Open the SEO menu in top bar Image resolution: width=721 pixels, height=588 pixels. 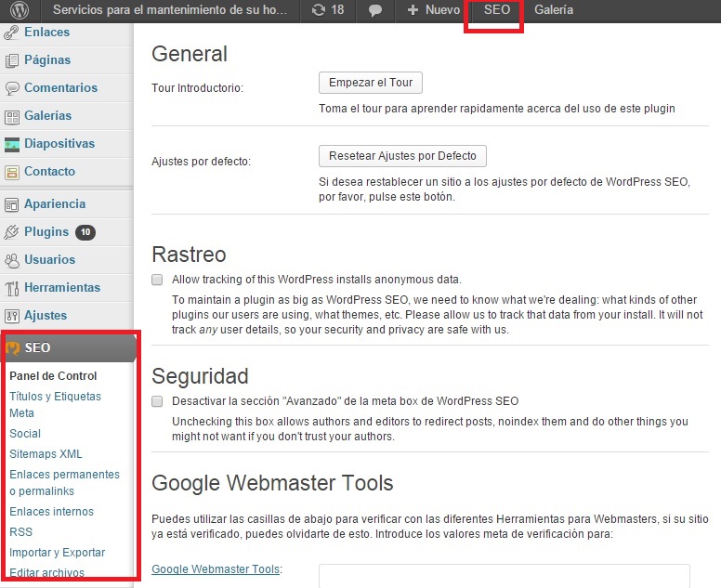click(496, 10)
